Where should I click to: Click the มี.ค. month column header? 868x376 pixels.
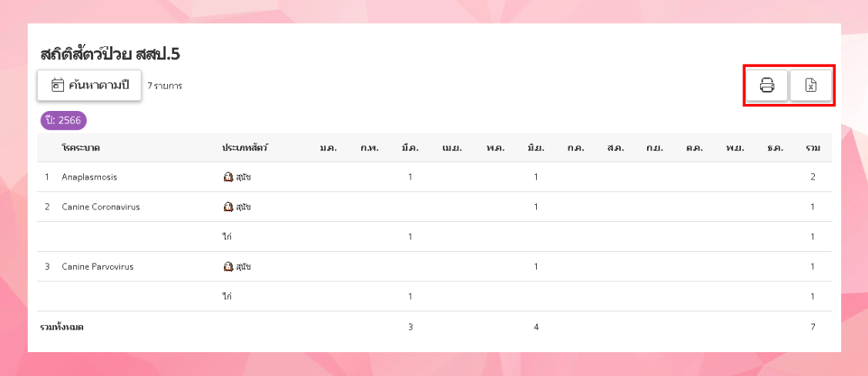pyautogui.click(x=410, y=147)
